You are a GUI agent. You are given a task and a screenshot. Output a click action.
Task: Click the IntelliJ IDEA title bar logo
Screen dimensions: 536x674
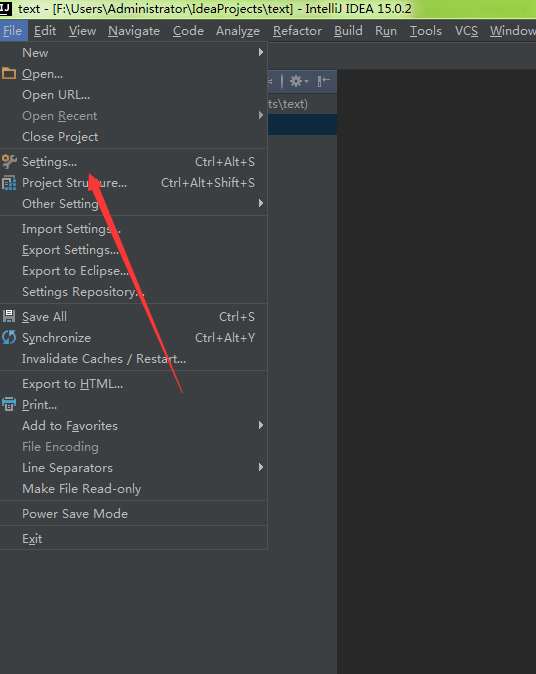pos(6,8)
